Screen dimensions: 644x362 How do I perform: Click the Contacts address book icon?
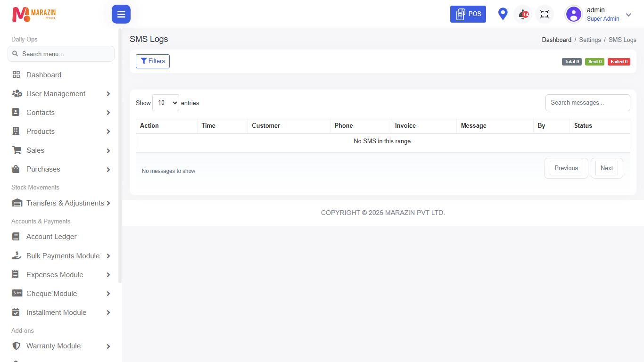click(16, 113)
